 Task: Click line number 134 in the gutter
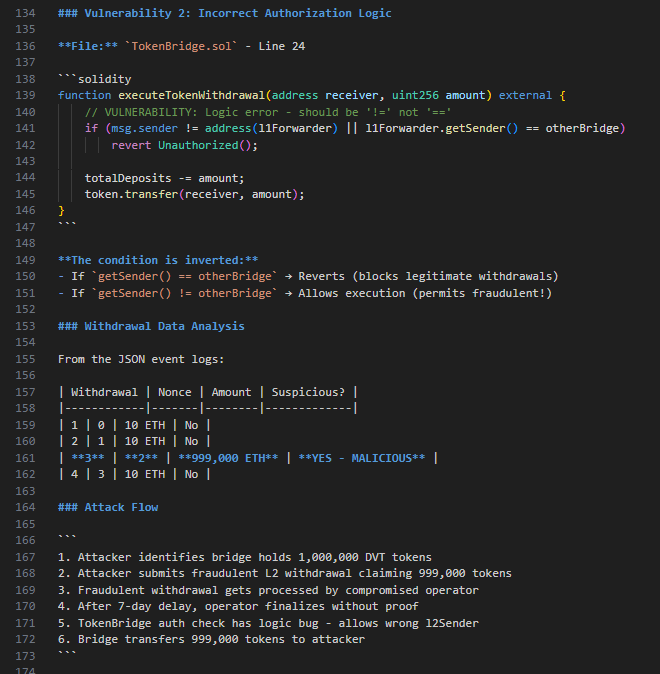point(25,13)
